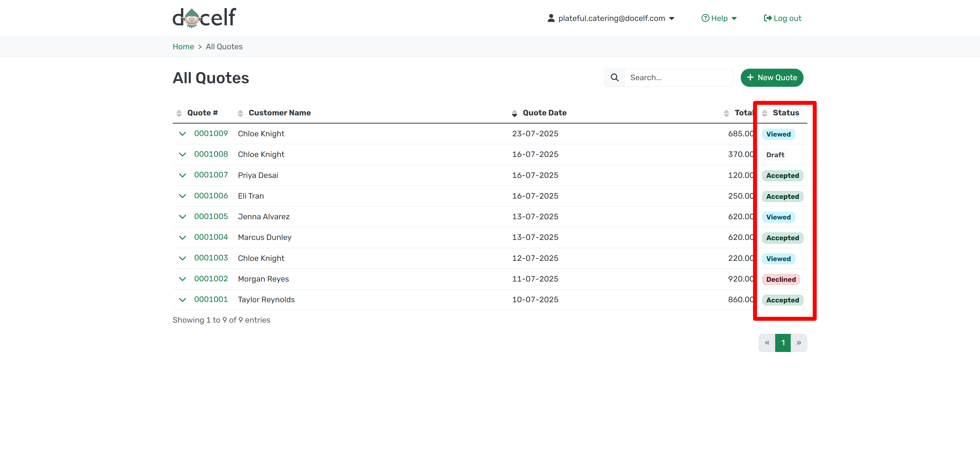Sort by Quote Date column arrows
Screen dimensions: 980x474
[514, 113]
